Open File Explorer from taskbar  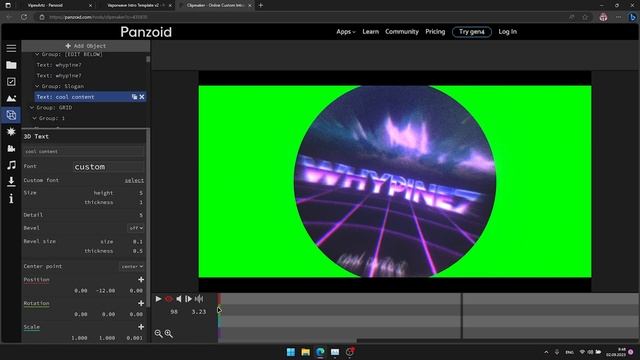tap(305, 352)
